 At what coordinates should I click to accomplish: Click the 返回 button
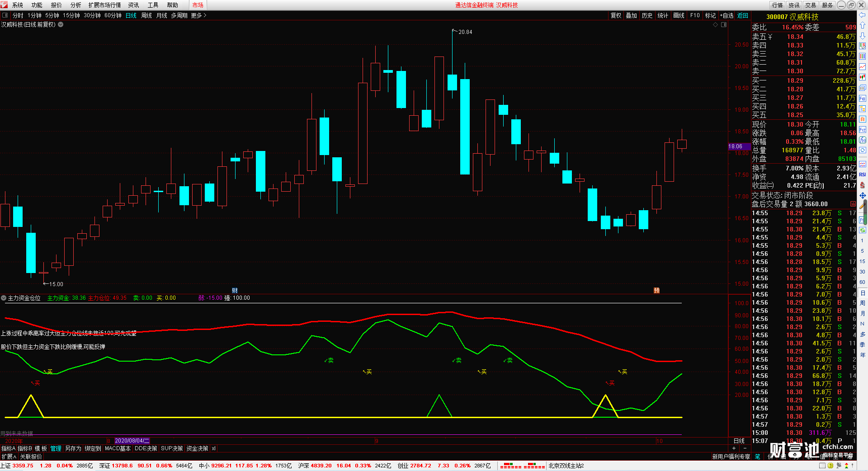(x=743, y=15)
